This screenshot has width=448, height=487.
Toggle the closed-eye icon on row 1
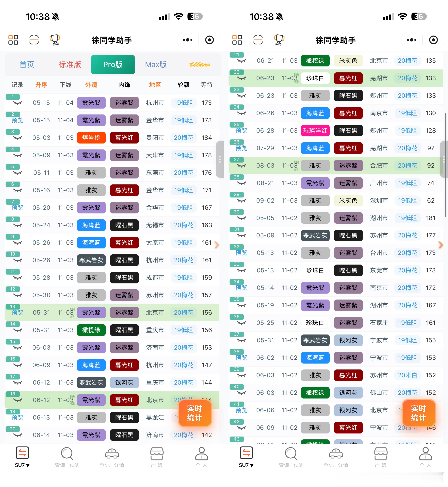17,103
